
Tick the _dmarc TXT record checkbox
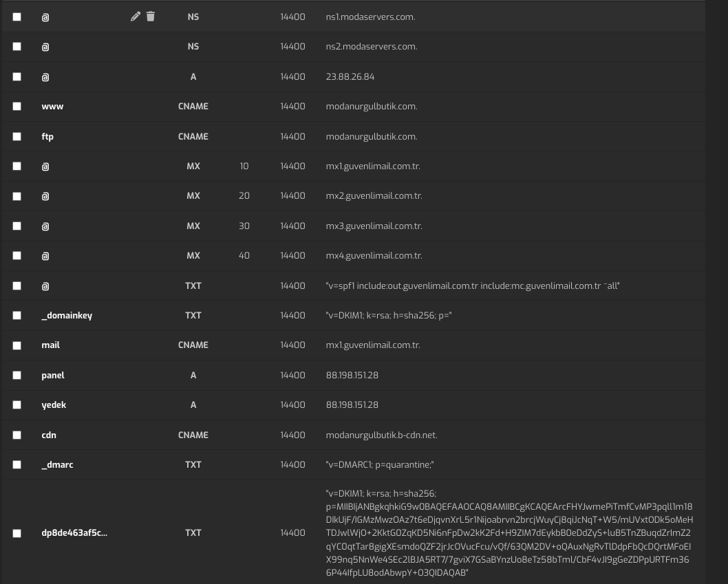point(17,465)
